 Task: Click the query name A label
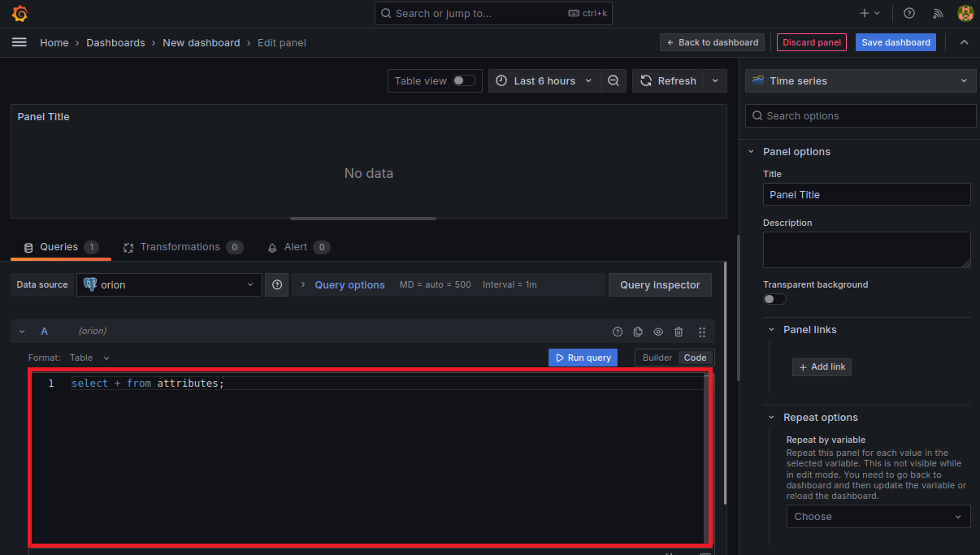pos(45,332)
